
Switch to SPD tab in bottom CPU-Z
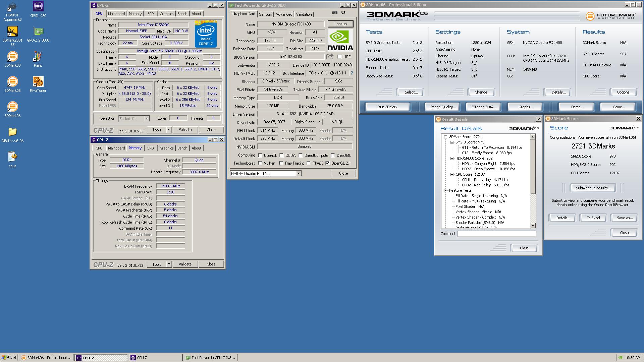pyautogui.click(x=151, y=148)
